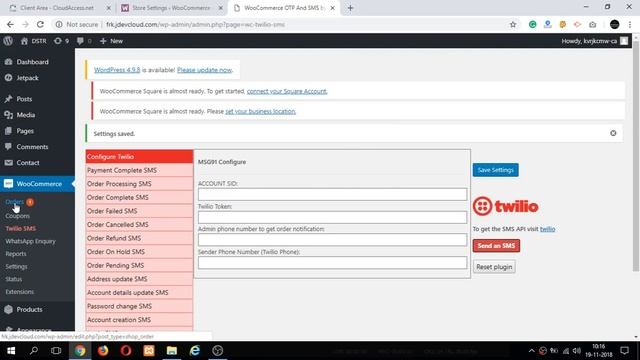Open the DSTR site home icon
640x360 pixels.
coord(24,41)
